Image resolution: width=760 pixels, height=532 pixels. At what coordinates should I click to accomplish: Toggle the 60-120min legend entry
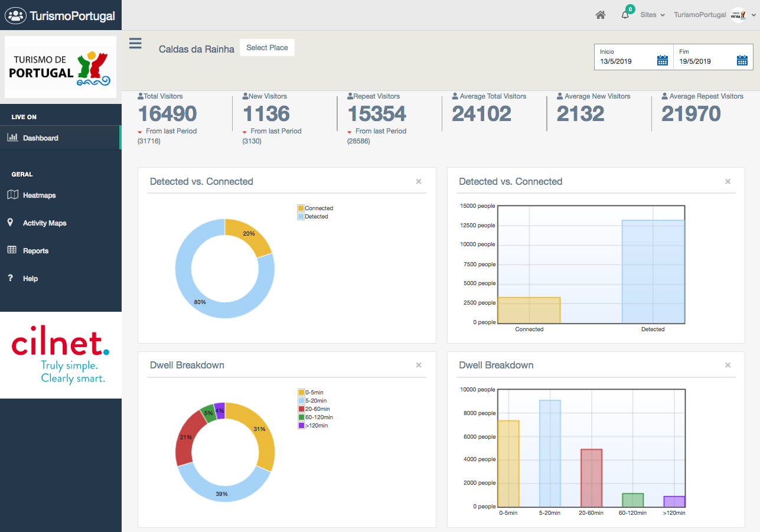[315, 417]
